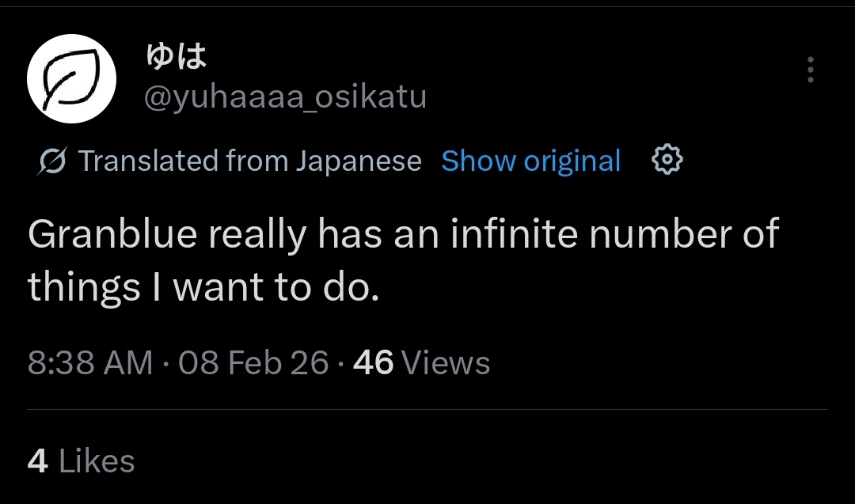
Task: Open the Likes list label
Action: [x=97, y=461]
